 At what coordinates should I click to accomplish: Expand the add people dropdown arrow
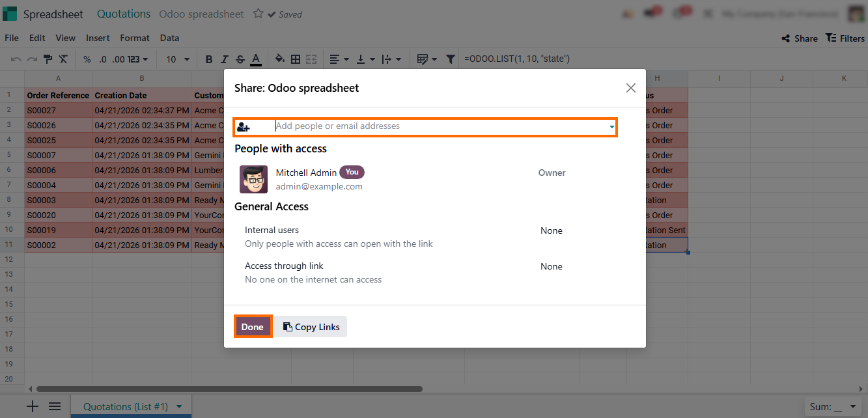611,127
